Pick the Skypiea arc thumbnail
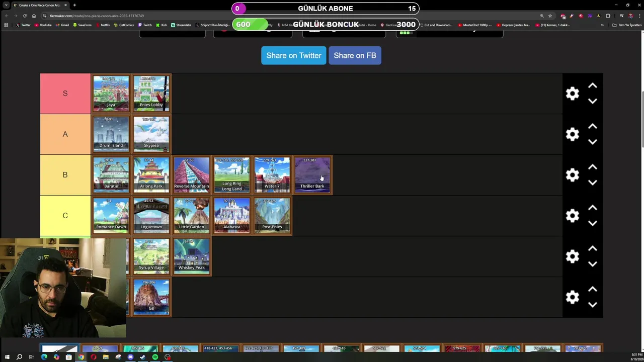This screenshot has height=362, width=644. (x=151, y=134)
